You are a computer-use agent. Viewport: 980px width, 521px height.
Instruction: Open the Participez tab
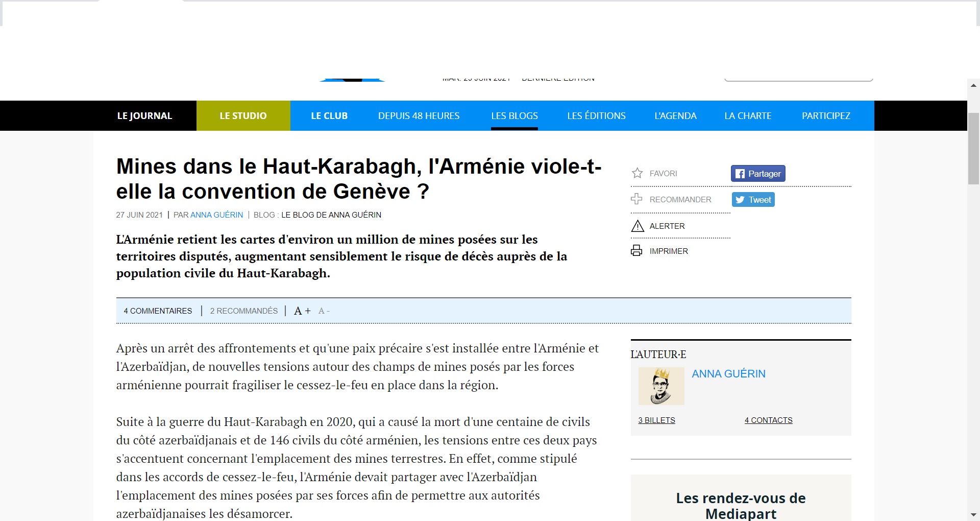tap(826, 115)
